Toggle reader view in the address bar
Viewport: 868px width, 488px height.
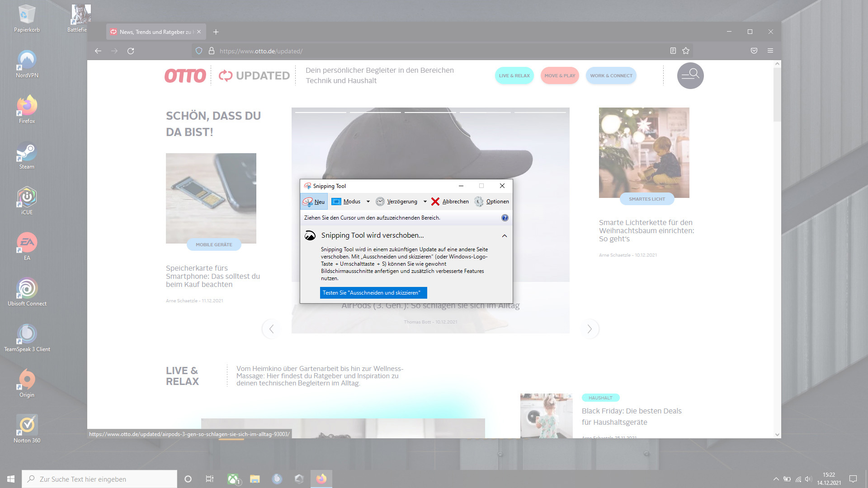(x=672, y=51)
